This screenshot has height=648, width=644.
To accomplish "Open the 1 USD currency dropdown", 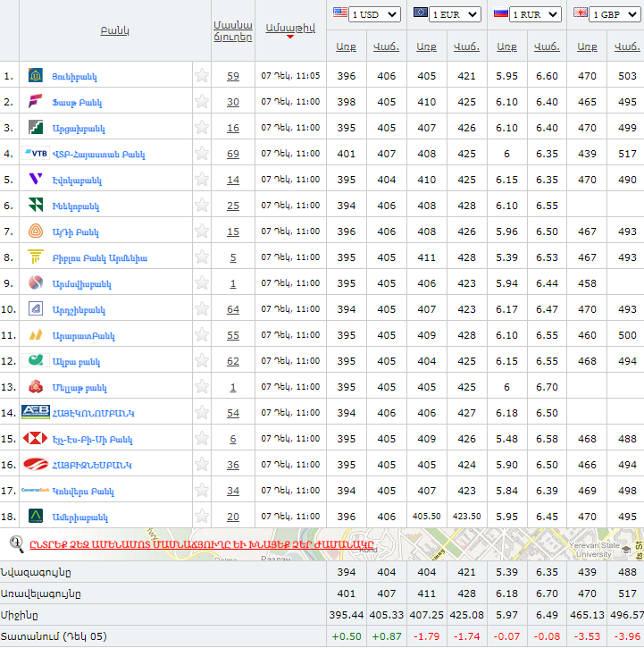I will [x=374, y=14].
